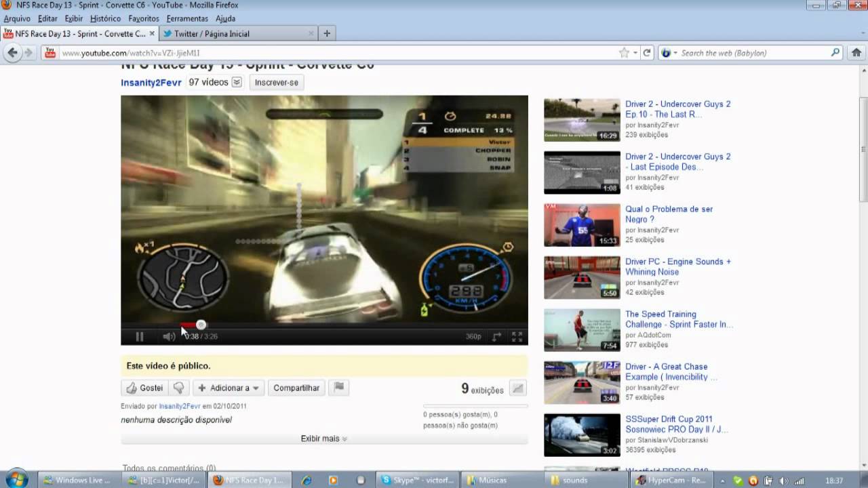Open the Exibir menu
This screenshot has height=488, width=868.
(x=74, y=18)
